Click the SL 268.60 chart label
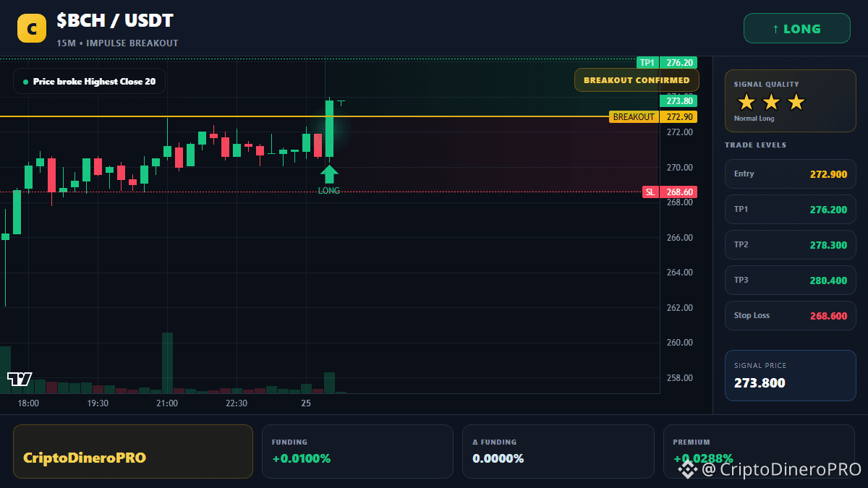Screen dimensions: 868x488 click(x=670, y=192)
